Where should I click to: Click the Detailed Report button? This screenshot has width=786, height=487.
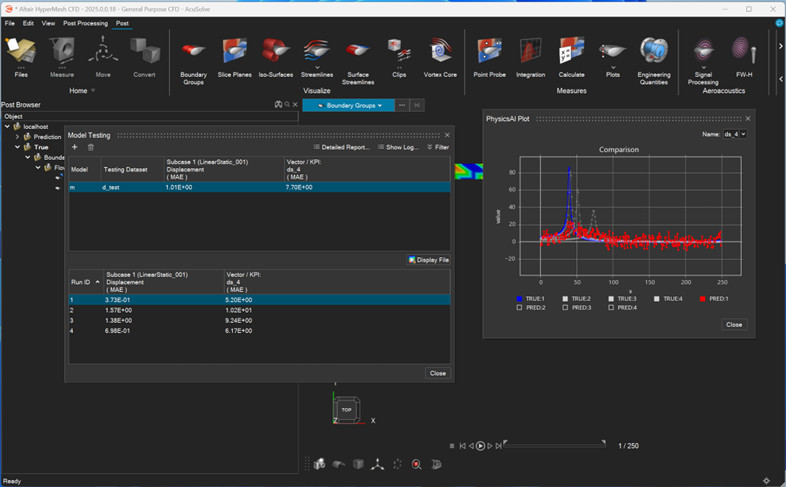pyautogui.click(x=341, y=147)
